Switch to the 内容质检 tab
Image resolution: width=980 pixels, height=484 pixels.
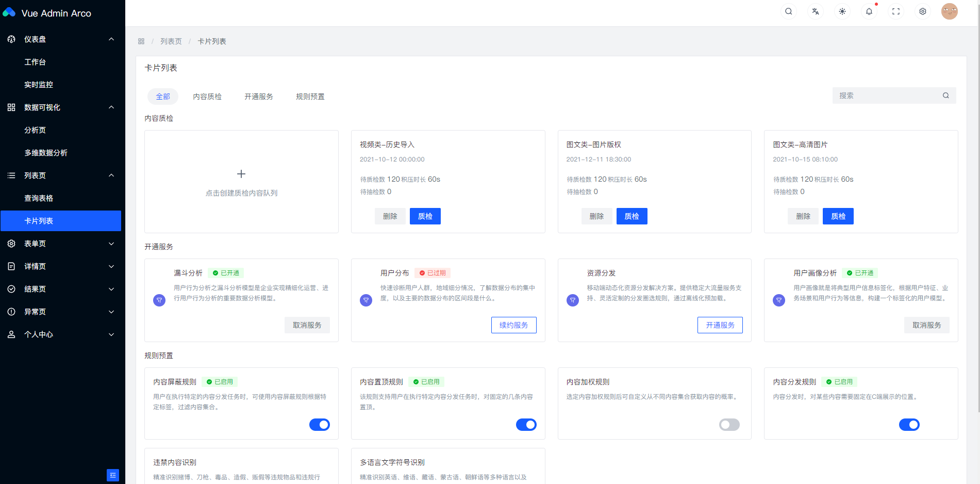coord(207,96)
